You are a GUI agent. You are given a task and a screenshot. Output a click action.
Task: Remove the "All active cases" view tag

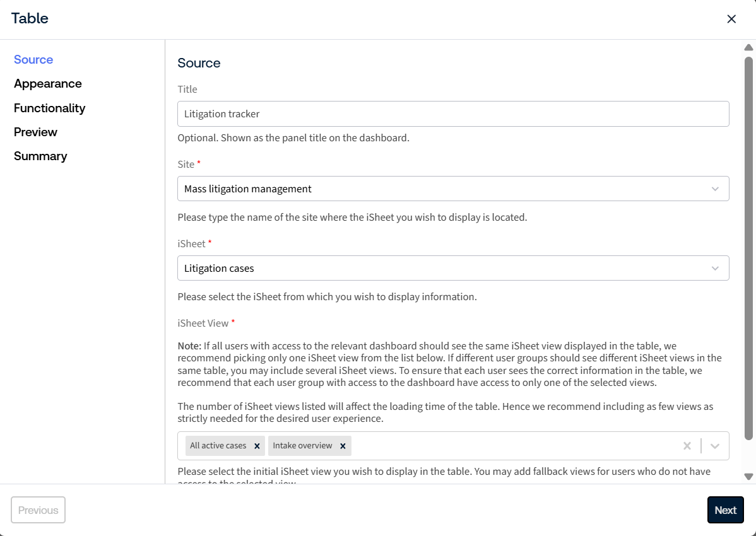pyautogui.click(x=257, y=446)
